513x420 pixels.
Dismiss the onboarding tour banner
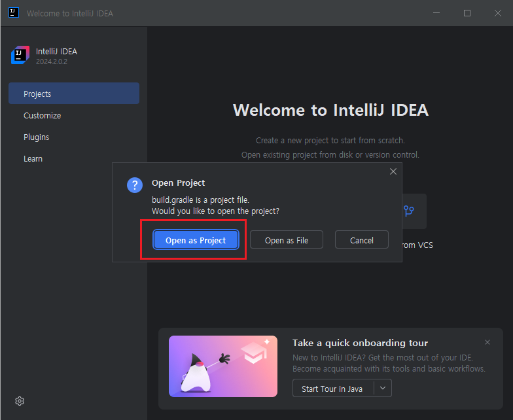pyautogui.click(x=487, y=342)
